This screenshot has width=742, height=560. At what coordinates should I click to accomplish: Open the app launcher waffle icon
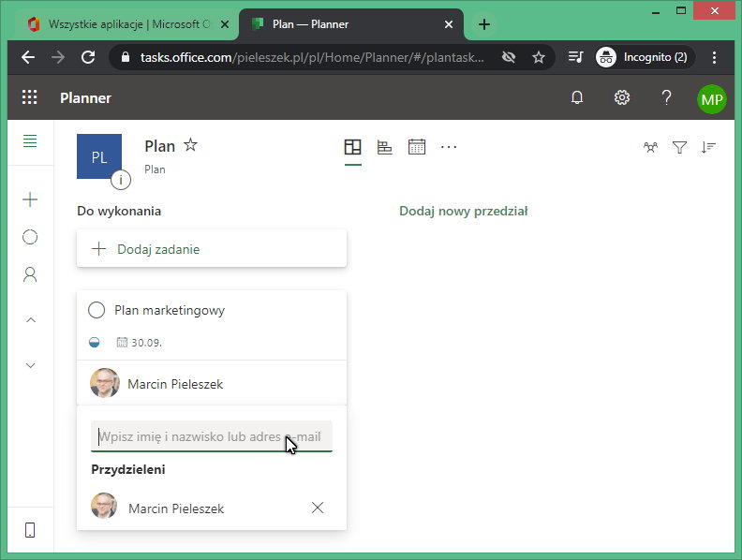[x=29, y=97]
